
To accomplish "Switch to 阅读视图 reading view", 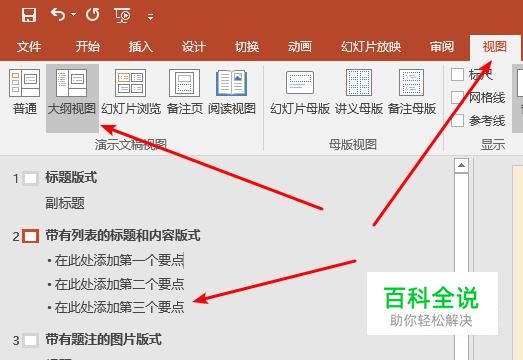I will tap(232, 92).
